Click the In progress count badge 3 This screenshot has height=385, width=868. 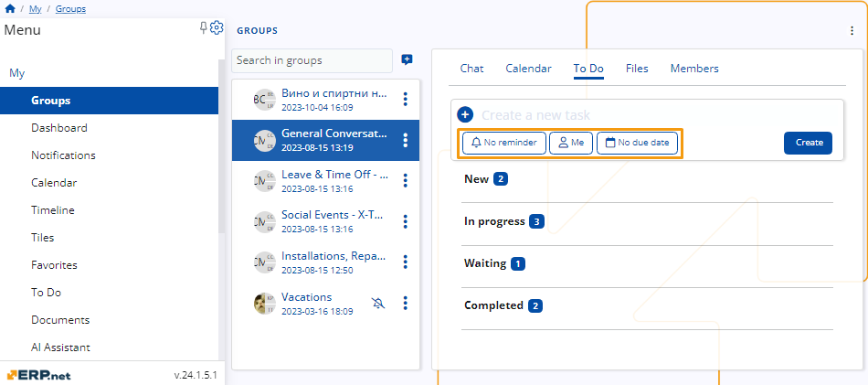pos(536,221)
